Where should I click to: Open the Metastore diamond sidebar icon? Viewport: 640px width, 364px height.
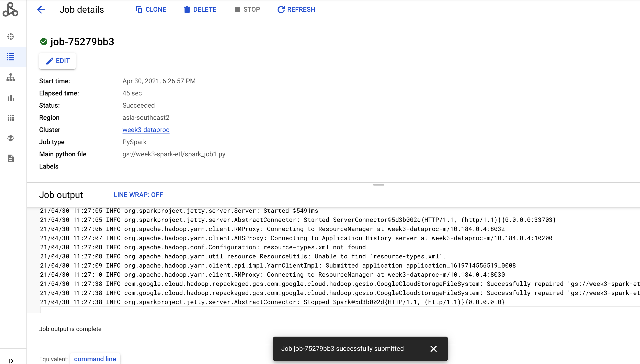[10, 138]
